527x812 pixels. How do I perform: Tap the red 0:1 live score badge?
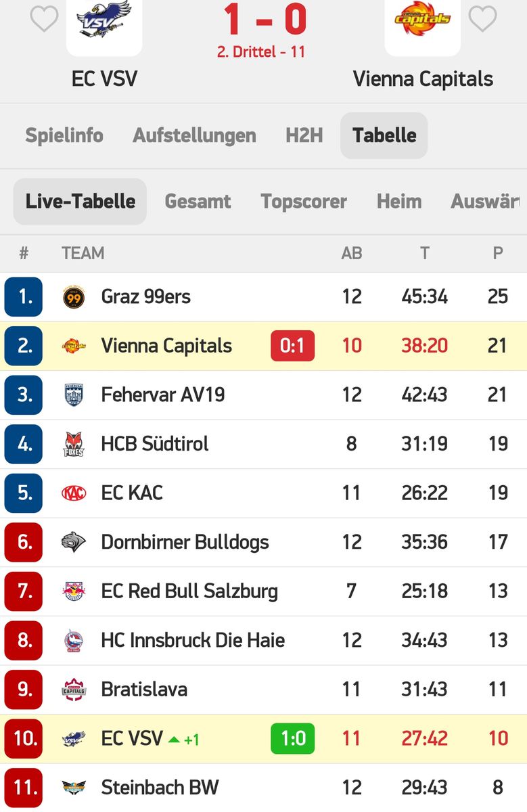pyautogui.click(x=292, y=346)
